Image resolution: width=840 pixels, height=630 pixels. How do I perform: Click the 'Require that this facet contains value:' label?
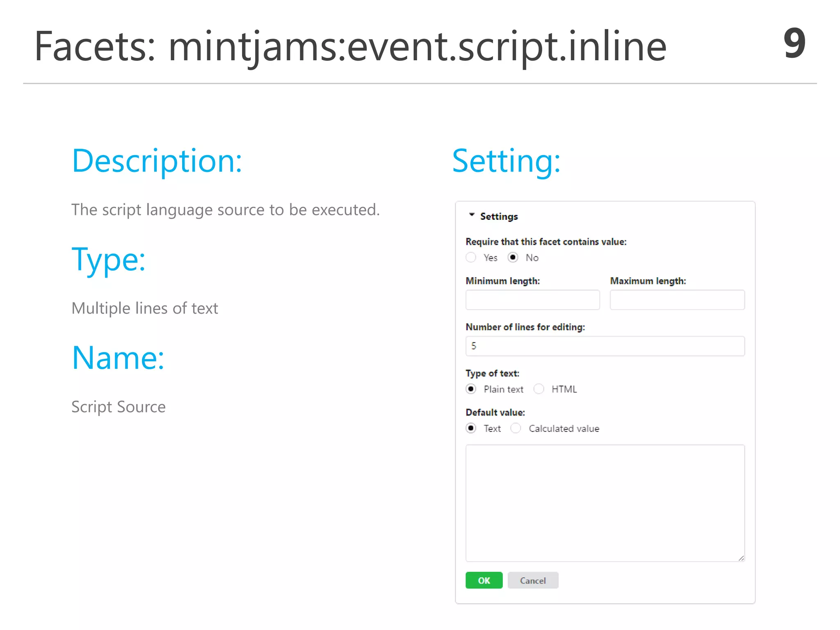pyautogui.click(x=546, y=242)
